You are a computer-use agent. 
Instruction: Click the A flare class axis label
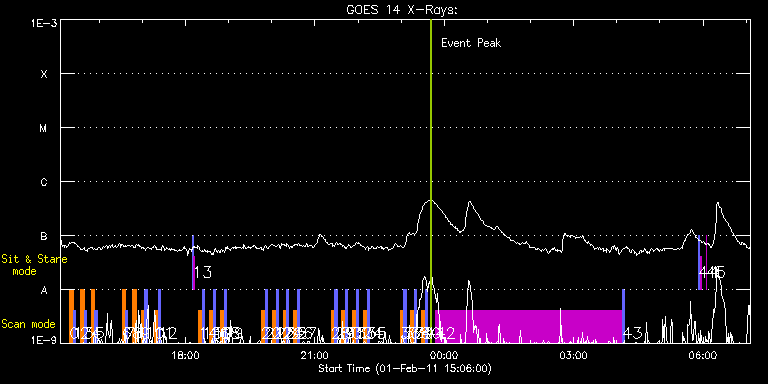(x=44, y=290)
